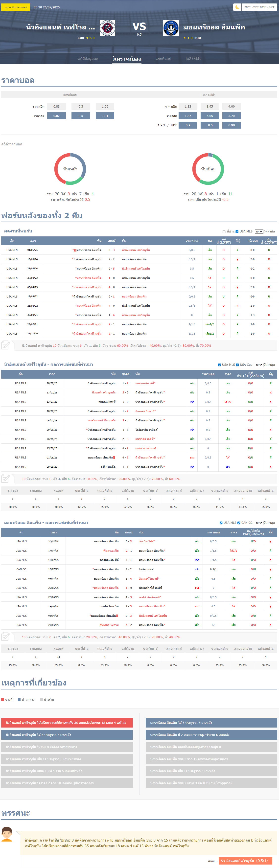Screen dimensions: 279x868
Task: Click the live handicap odds 1.01
Action: click(105, 116)
